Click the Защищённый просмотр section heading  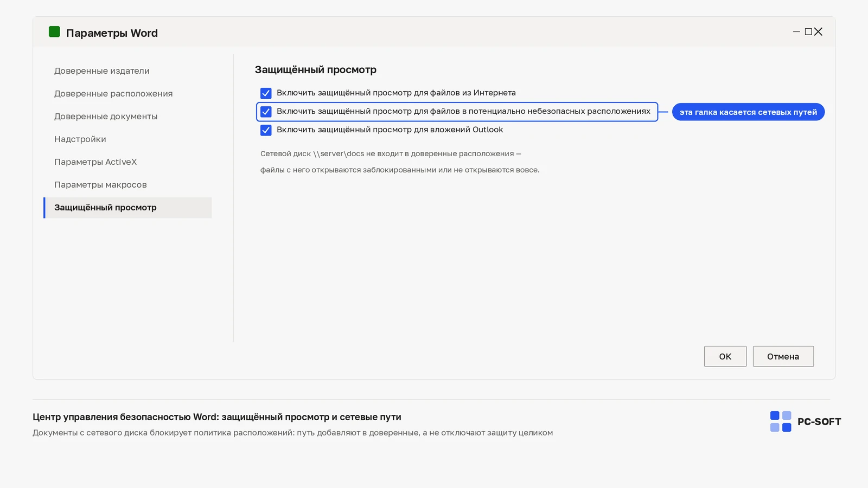pyautogui.click(x=316, y=70)
